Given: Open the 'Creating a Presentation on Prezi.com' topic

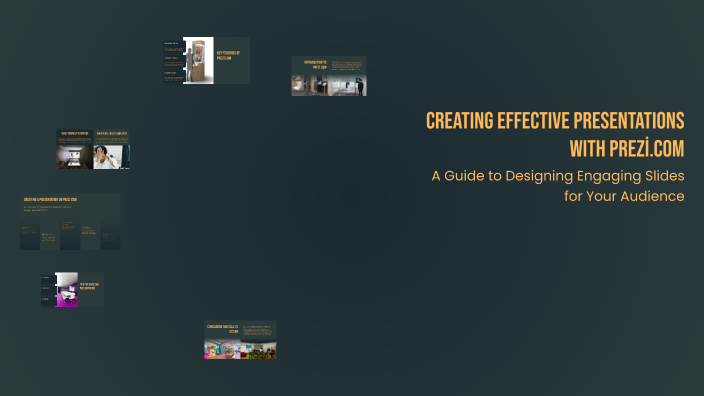Looking at the screenshot, I should (x=70, y=222).
